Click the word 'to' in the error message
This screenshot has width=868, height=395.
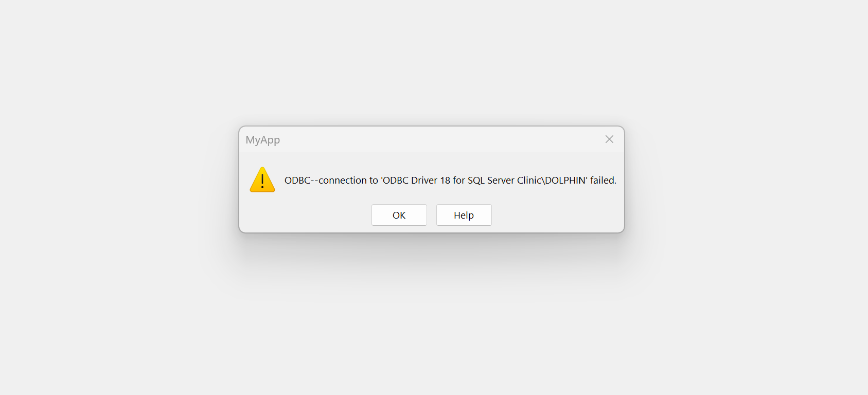(374, 181)
